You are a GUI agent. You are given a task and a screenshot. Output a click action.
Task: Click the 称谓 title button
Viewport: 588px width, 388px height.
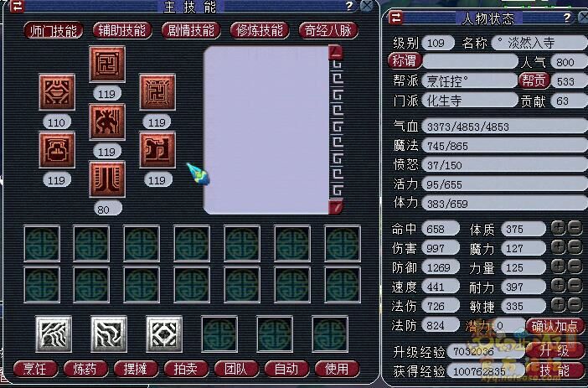[405, 60]
